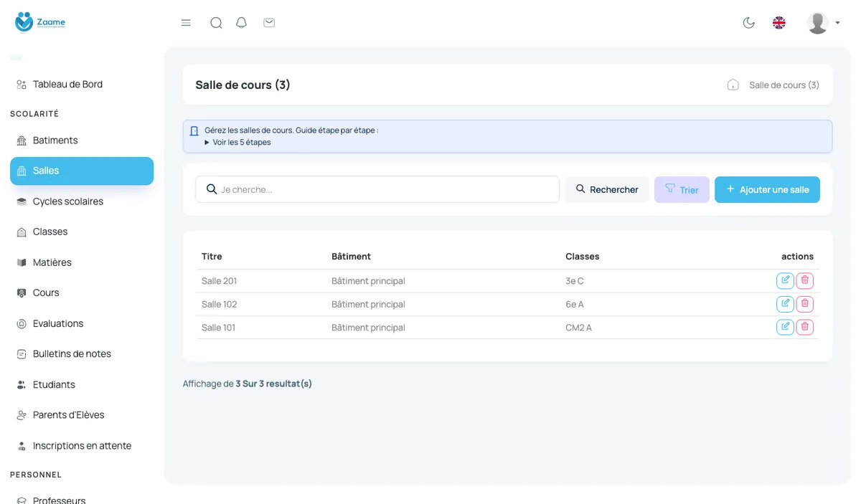
Task: Click the Rechercher button
Action: tap(607, 189)
